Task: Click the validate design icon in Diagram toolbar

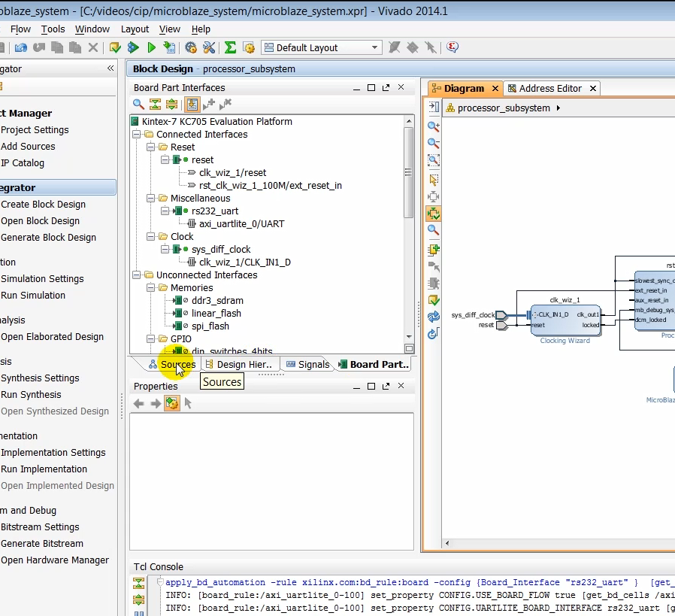Action: click(x=434, y=300)
